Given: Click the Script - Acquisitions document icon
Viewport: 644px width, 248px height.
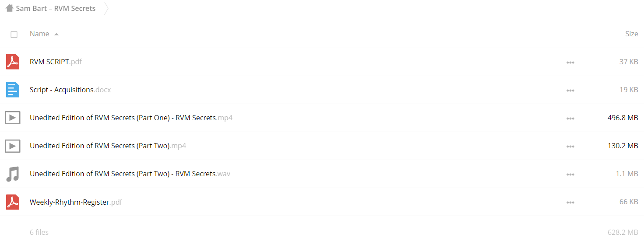Looking at the screenshot, I should tap(13, 90).
